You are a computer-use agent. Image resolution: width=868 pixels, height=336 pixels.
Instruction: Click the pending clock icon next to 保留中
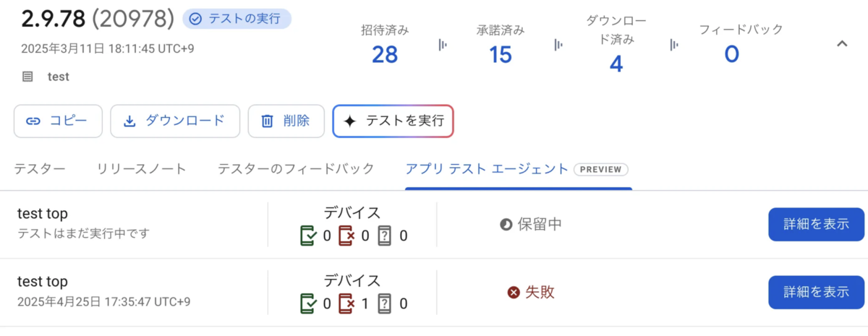[x=506, y=225]
